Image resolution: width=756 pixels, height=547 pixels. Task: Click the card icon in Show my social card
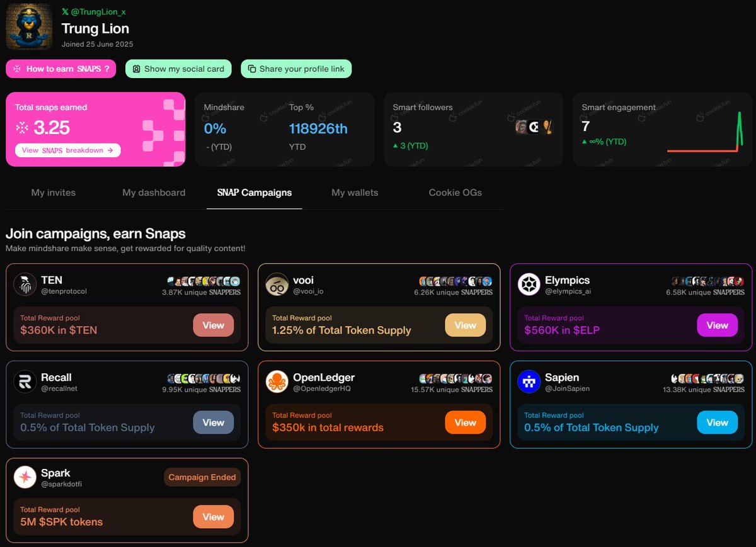[x=136, y=69]
